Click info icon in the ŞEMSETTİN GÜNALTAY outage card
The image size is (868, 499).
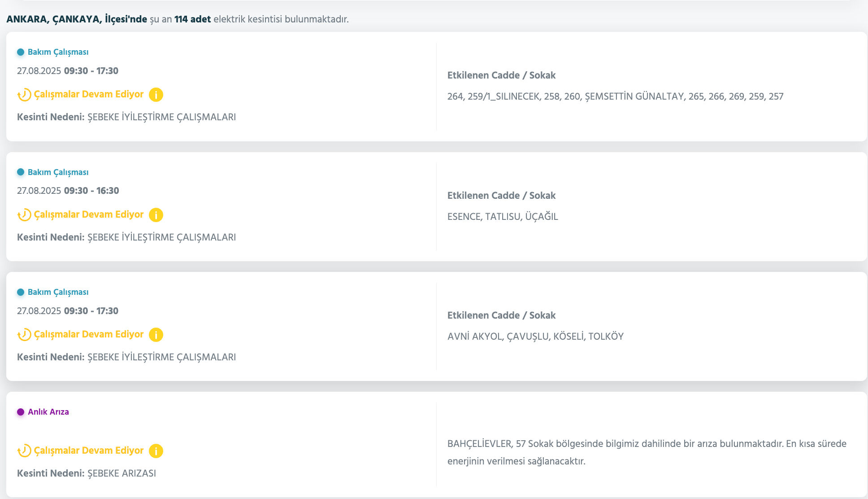point(156,95)
